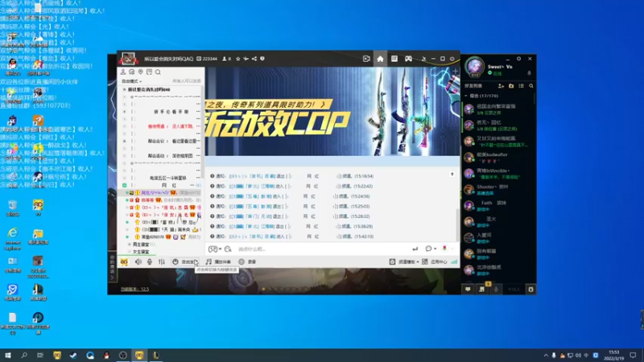Open the chat bubble options dropdown
The width and height of the screenshot is (644, 362).
click(431, 249)
